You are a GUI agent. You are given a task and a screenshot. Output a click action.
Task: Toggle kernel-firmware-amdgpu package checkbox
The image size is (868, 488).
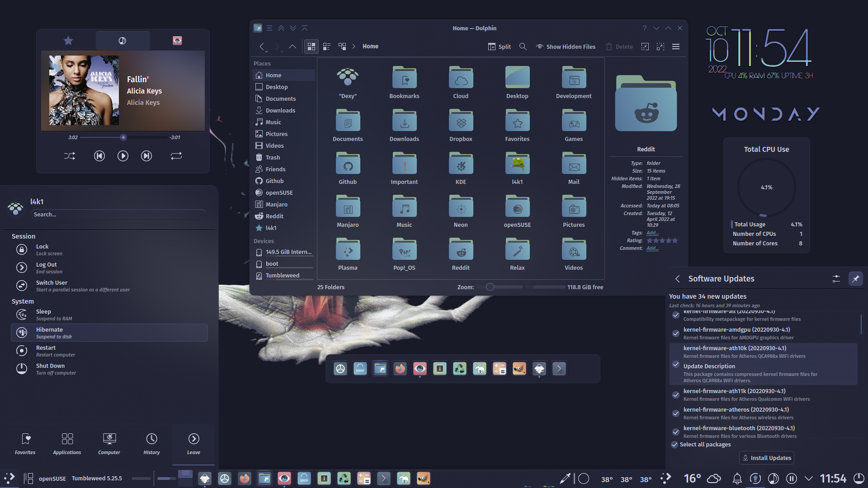[676, 333]
